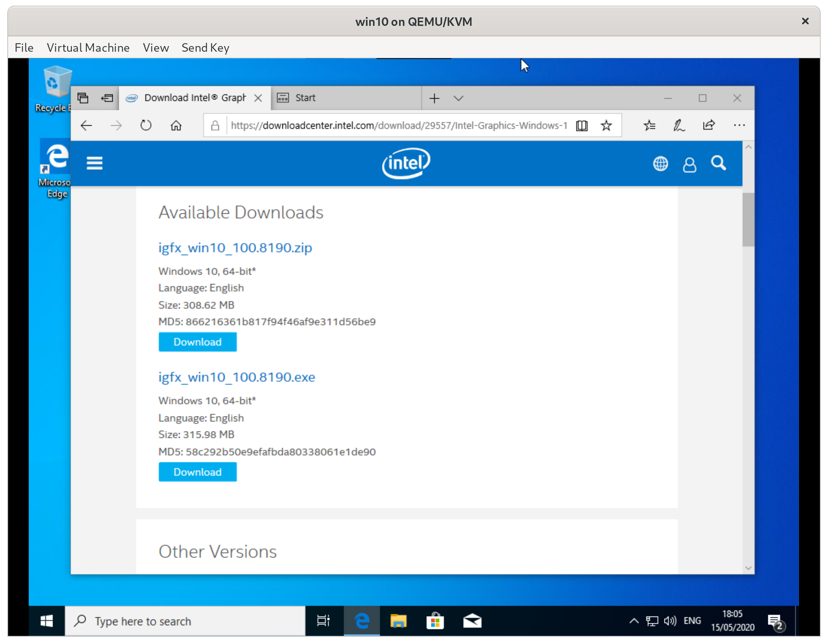This screenshot has height=644, width=828.
Task: Share the page using Edge share icon
Action: pos(709,125)
